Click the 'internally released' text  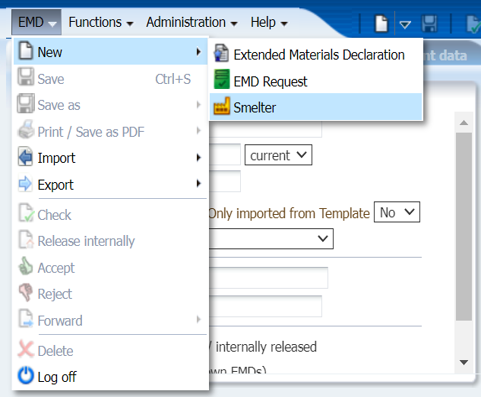point(266,347)
